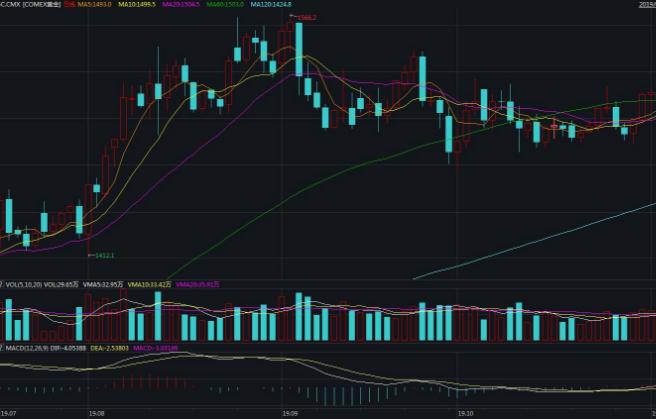Image resolution: width=656 pixels, height=419 pixels.
Task: Click the 1412.1 low price marker
Action: pyautogui.click(x=103, y=256)
